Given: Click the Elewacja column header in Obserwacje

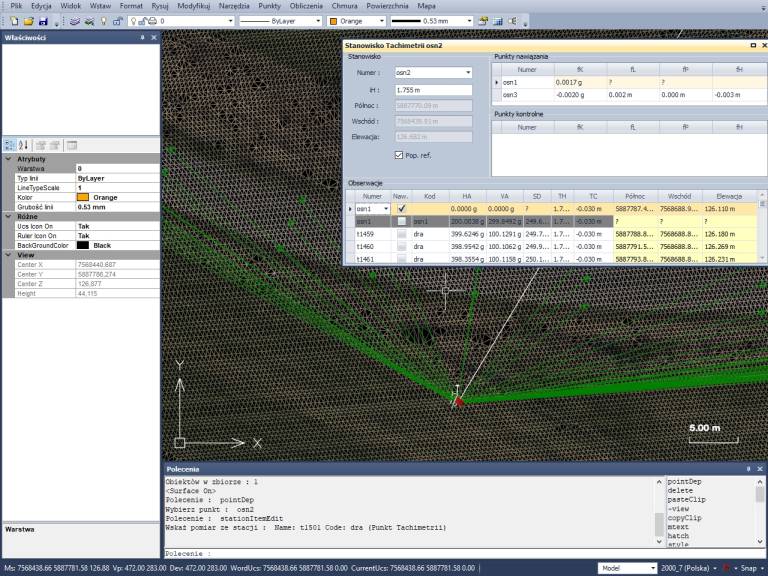Looking at the screenshot, I should 727,196.
